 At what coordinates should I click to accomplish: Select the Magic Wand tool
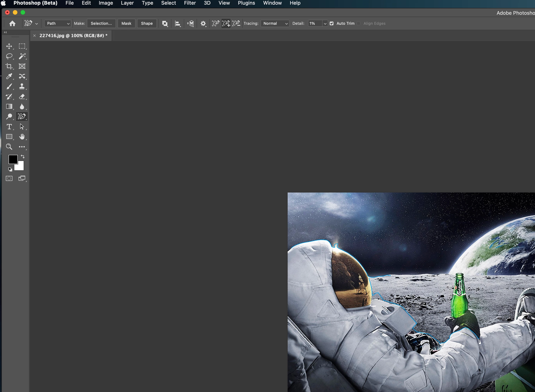pyautogui.click(x=22, y=56)
